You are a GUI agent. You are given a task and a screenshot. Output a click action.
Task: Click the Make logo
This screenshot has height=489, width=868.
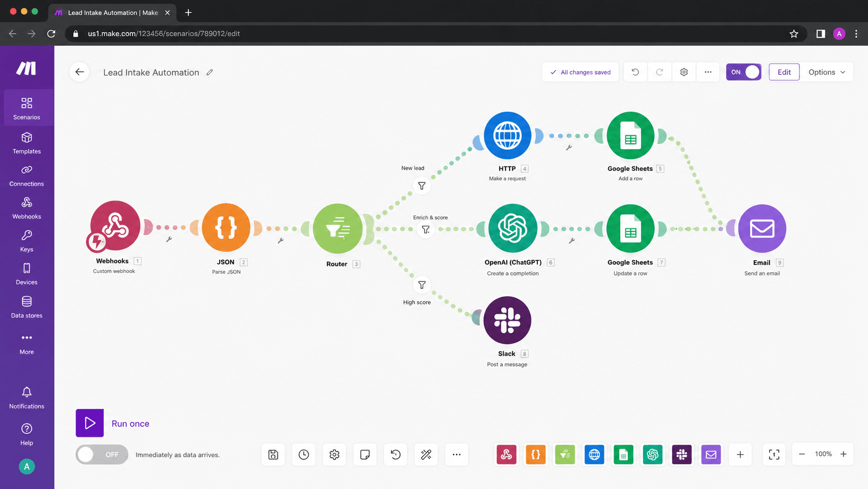click(x=26, y=68)
